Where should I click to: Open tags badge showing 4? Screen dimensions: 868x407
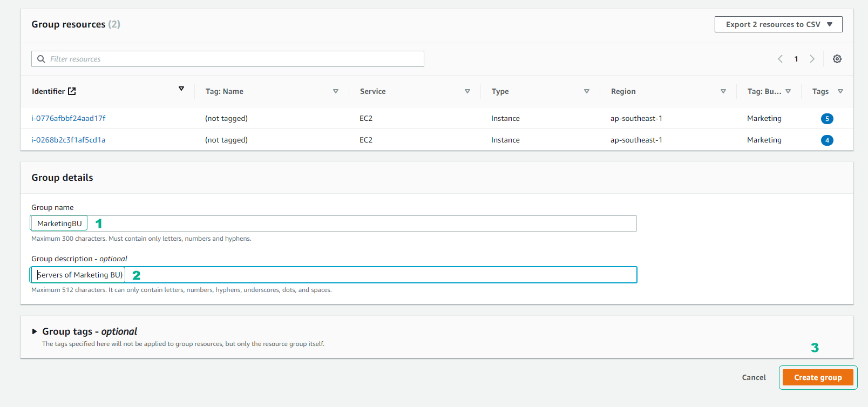click(827, 140)
